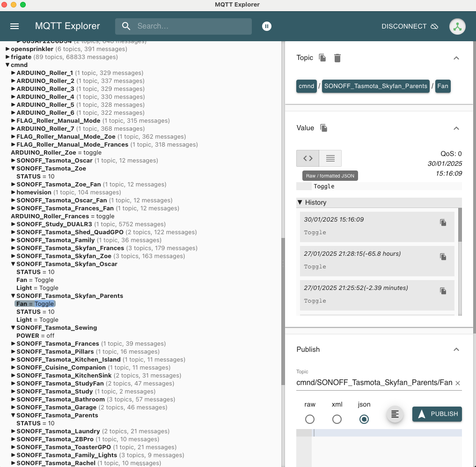
Task: Copy the topic path to clipboard
Action: click(322, 58)
